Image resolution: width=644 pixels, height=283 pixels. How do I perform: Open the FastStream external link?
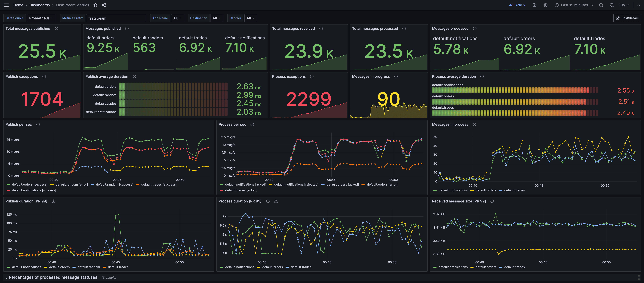point(627,18)
